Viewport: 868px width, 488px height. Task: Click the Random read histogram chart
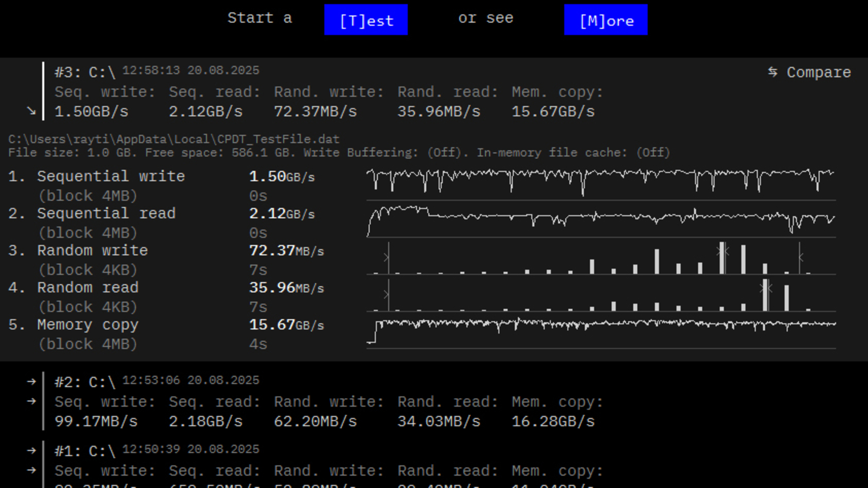pos(601,295)
